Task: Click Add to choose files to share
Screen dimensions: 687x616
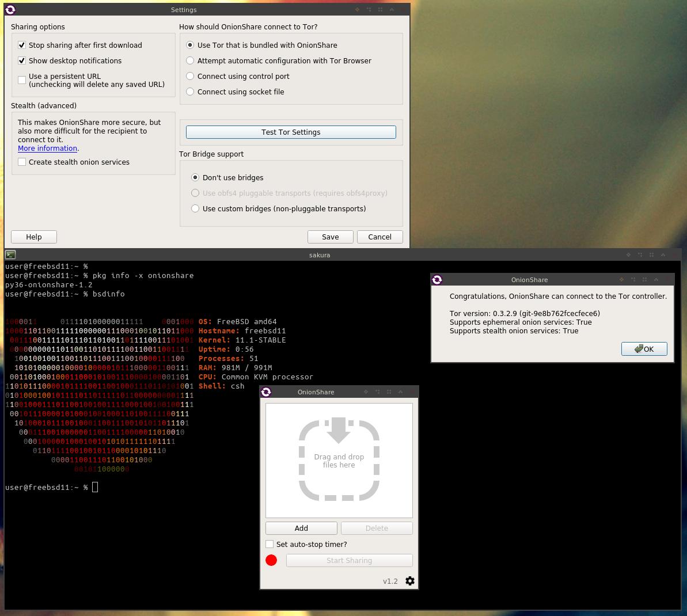Action: click(x=301, y=528)
